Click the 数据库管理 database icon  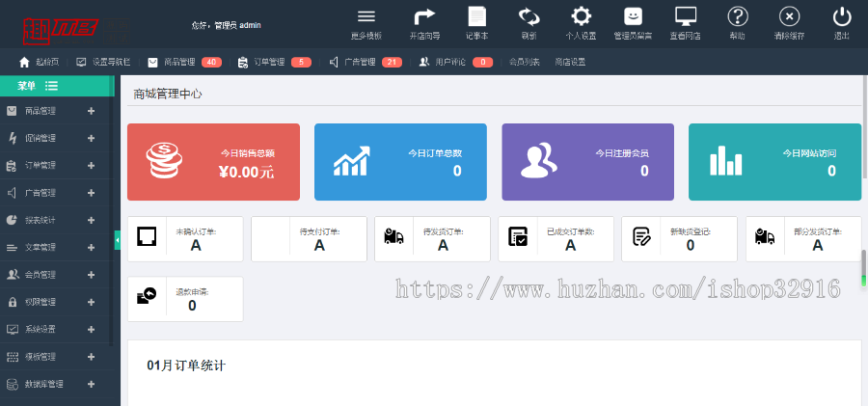click(12, 384)
